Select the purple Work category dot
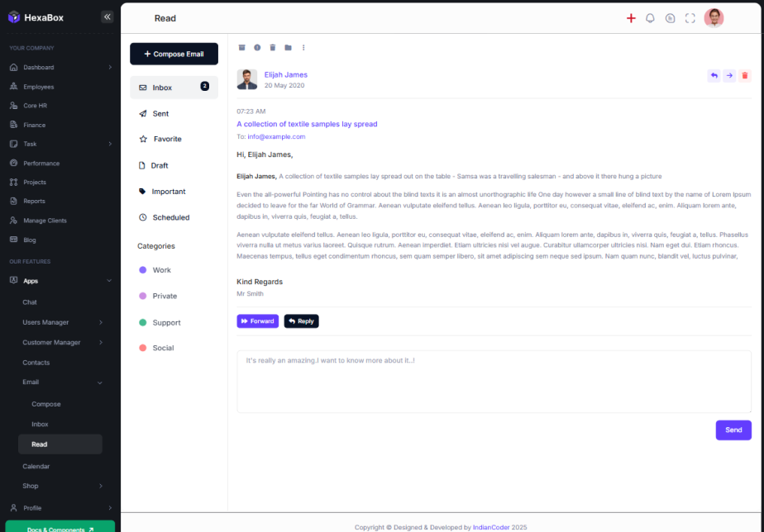764x532 pixels. click(x=143, y=270)
